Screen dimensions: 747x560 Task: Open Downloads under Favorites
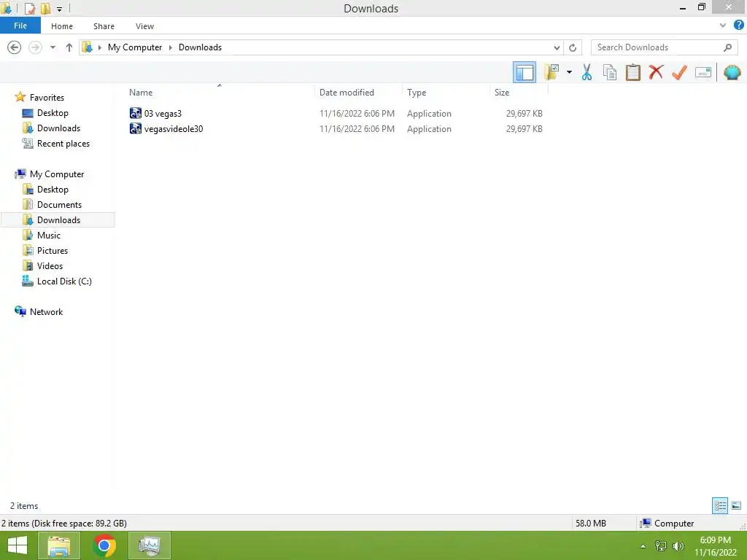coord(58,128)
